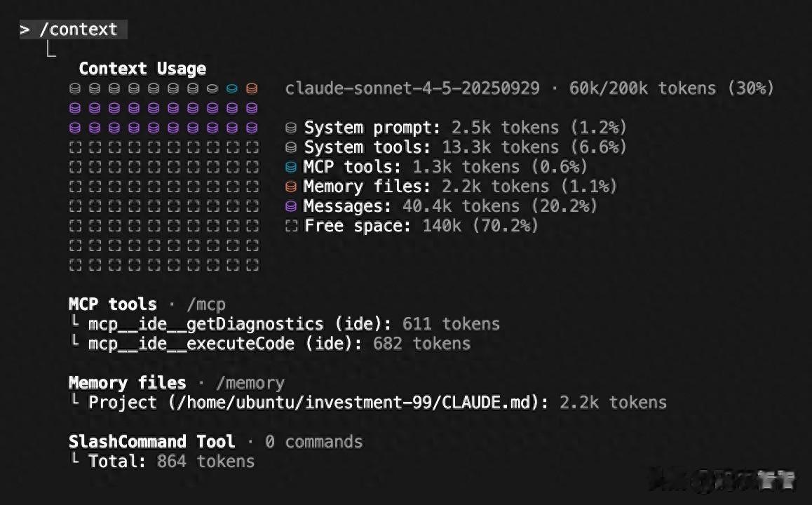Click the orange Memory files legend icon
The height and width of the screenshot is (505, 812).
click(291, 187)
